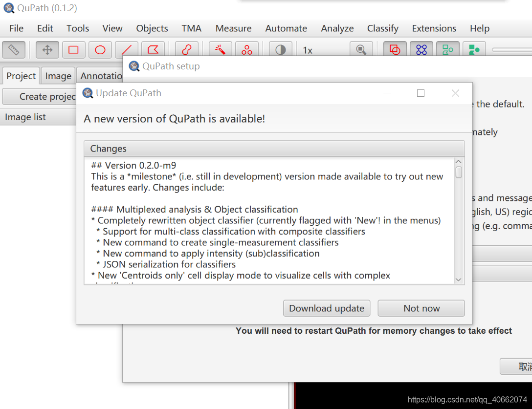Open the Measure menu

click(x=233, y=28)
